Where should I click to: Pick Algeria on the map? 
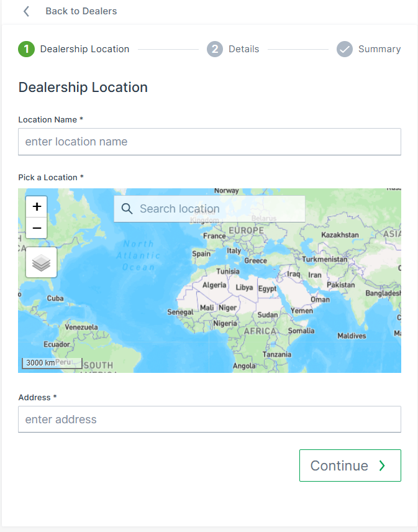point(215,285)
